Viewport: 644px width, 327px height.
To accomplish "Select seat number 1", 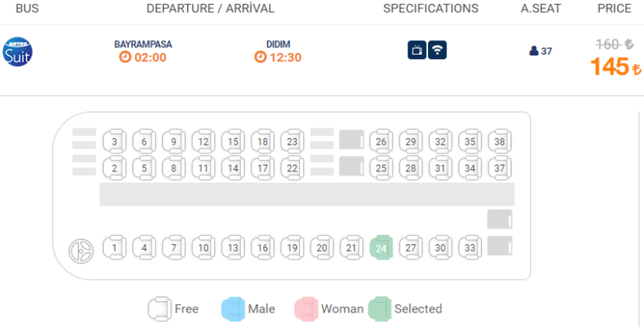I will [115, 248].
